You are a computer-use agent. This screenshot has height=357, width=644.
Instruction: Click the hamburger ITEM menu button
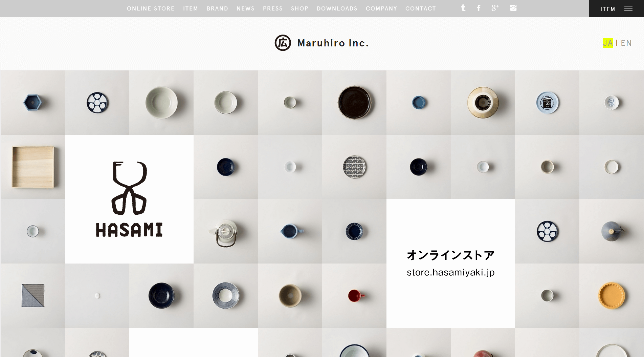(x=616, y=8)
